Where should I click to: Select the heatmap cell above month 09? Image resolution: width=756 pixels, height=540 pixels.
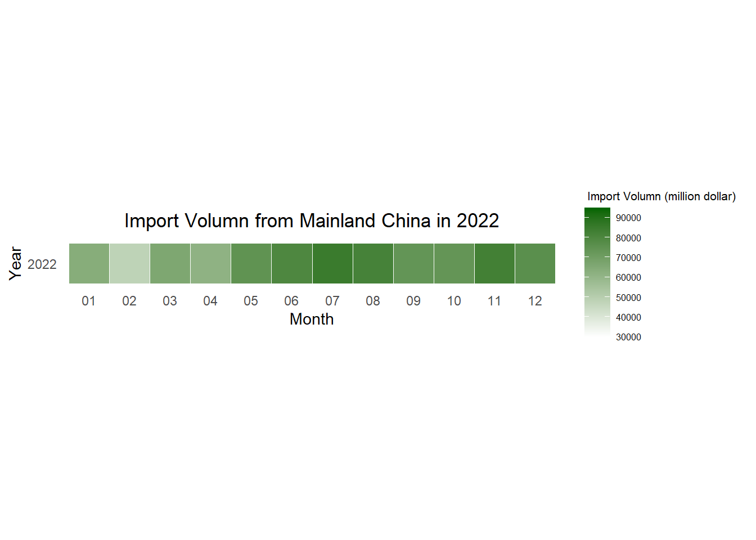[413, 263]
